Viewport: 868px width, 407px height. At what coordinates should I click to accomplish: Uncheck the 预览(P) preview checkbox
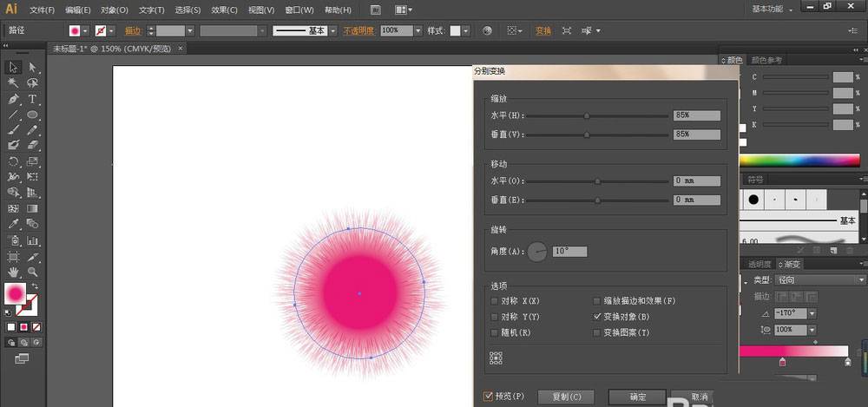[x=489, y=396]
